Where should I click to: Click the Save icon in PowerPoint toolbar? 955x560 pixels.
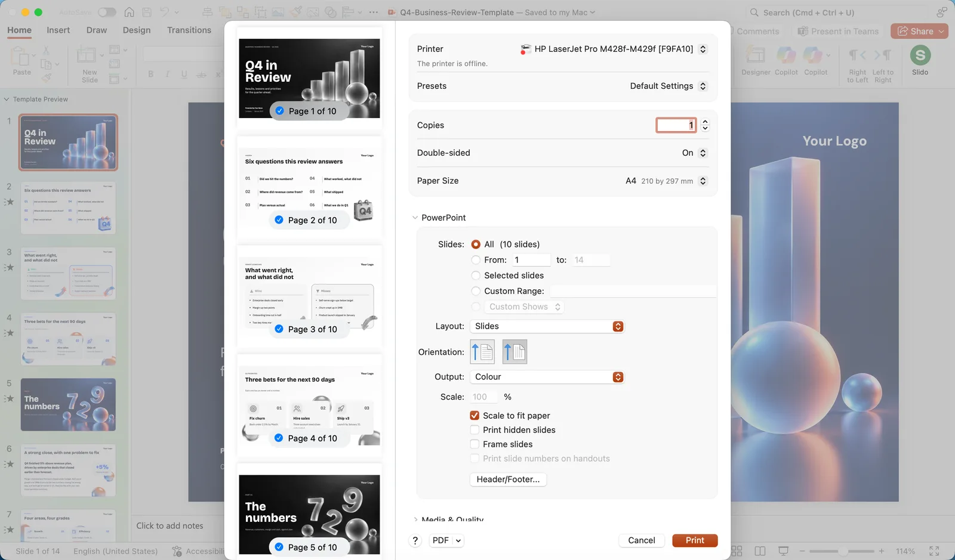[x=147, y=12]
